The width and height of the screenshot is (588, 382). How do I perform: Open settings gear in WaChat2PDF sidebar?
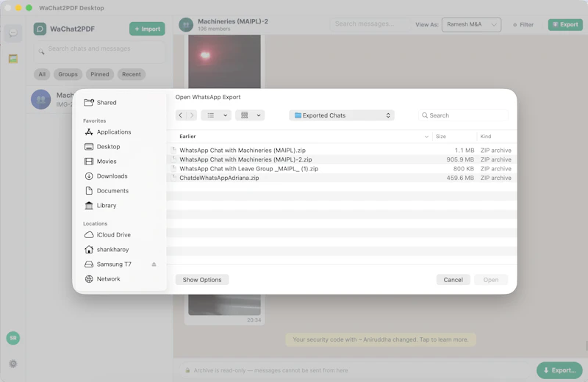point(13,364)
